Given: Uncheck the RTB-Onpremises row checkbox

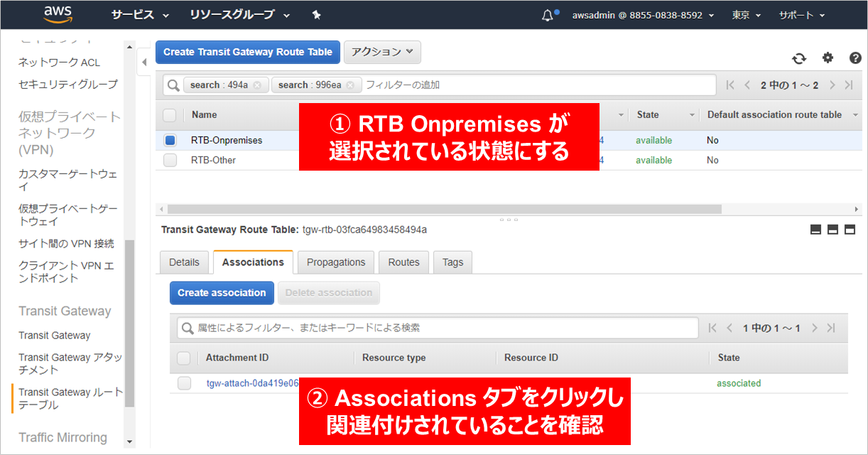Looking at the screenshot, I should coord(170,140).
